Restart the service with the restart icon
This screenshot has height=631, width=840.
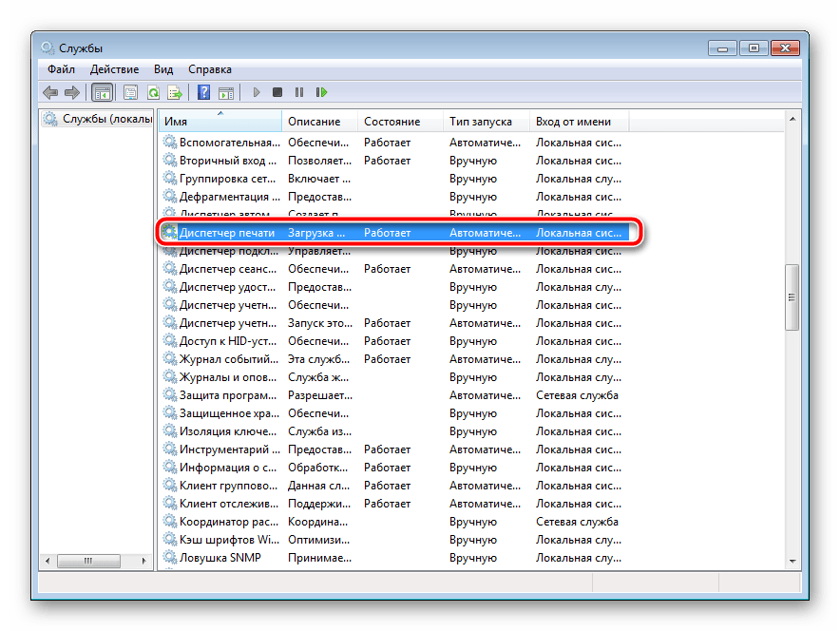pos(322,92)
